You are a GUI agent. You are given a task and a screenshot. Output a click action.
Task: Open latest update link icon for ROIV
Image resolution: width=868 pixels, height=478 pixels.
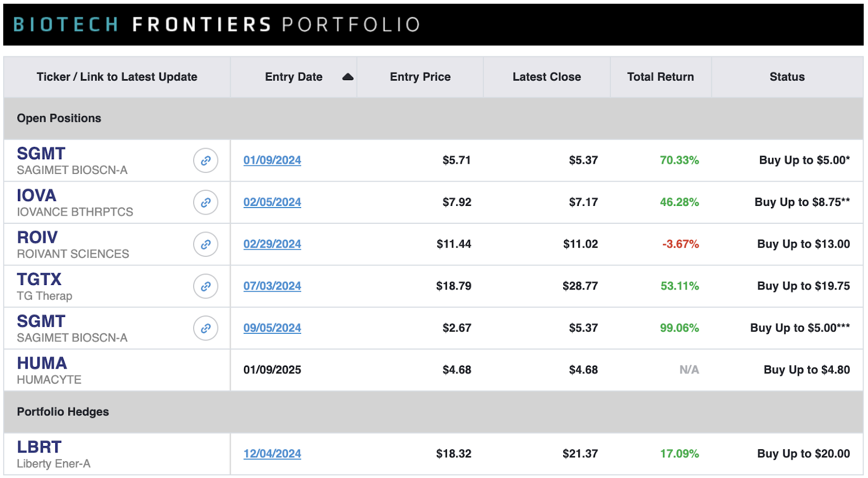pos(206,244)
